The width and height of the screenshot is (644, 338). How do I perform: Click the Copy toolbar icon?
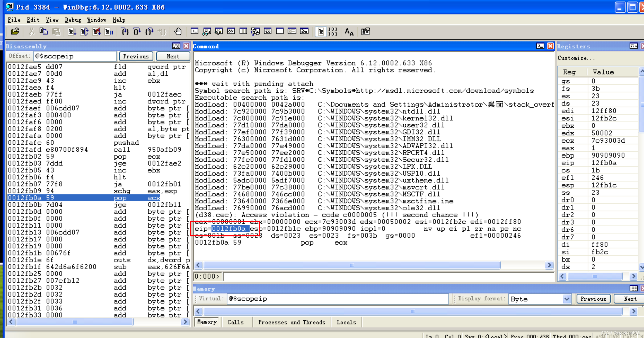tap(43, 32)
